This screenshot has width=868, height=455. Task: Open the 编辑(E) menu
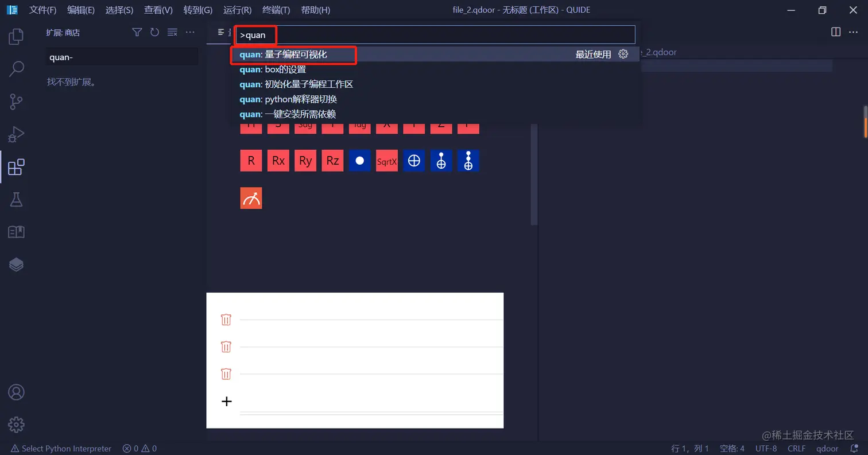pos(81,10)
